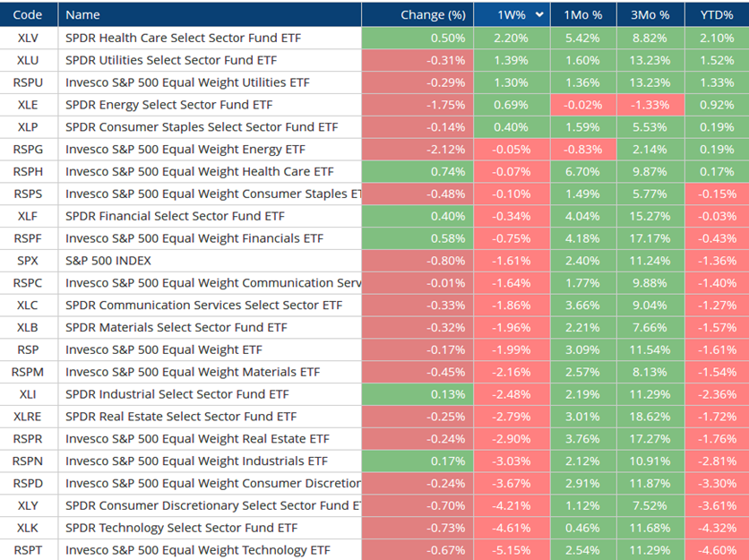
Task: Open SPDR Energy Select Sector Fund ETF
Action: [169, 105]
